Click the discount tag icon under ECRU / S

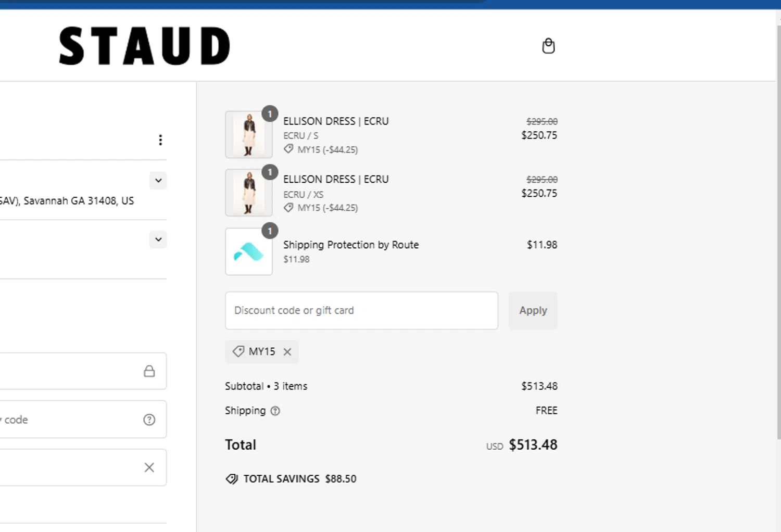tap(288, 149)
